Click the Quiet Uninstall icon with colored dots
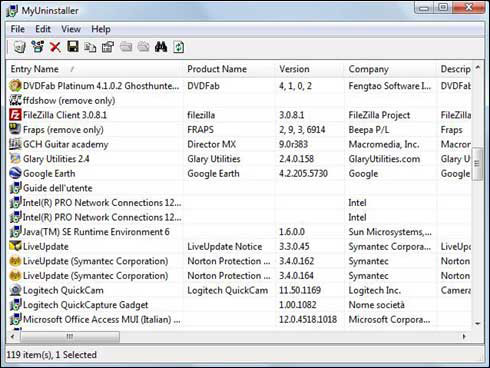490x368 pixels. pos(37,47)
